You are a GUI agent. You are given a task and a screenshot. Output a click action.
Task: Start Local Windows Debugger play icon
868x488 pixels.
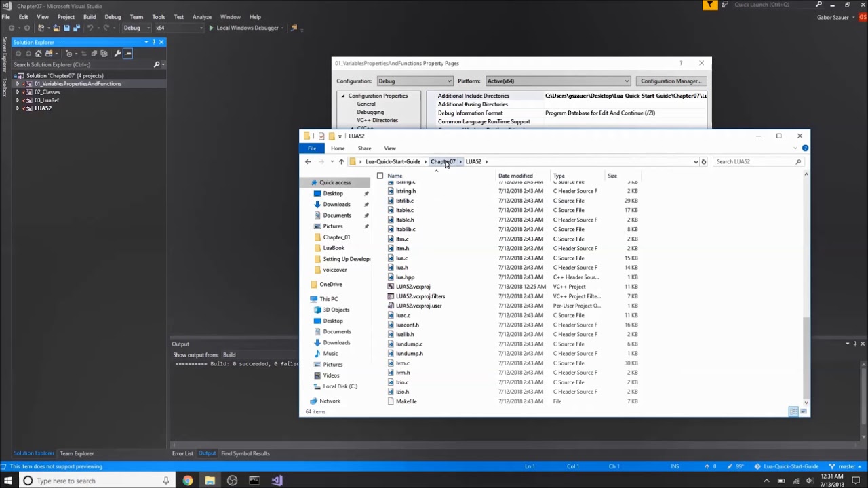coord(211,28)
